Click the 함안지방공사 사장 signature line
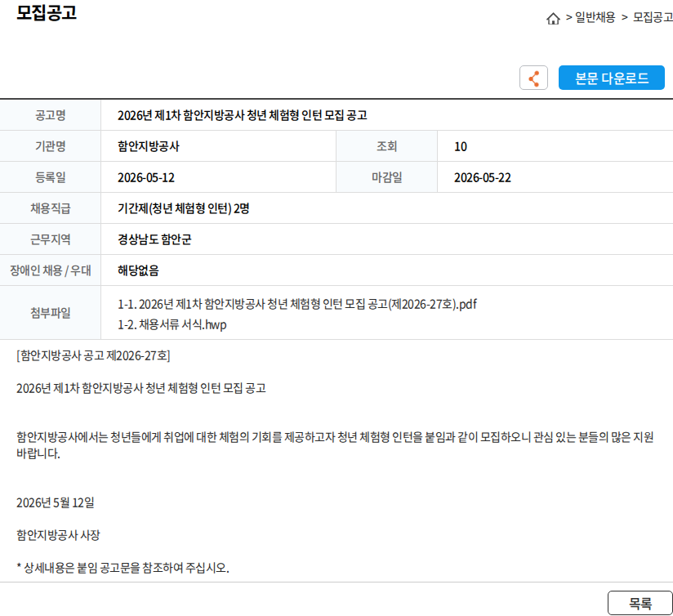This screenshot has width=673, height=616. [x=58, y=535]
